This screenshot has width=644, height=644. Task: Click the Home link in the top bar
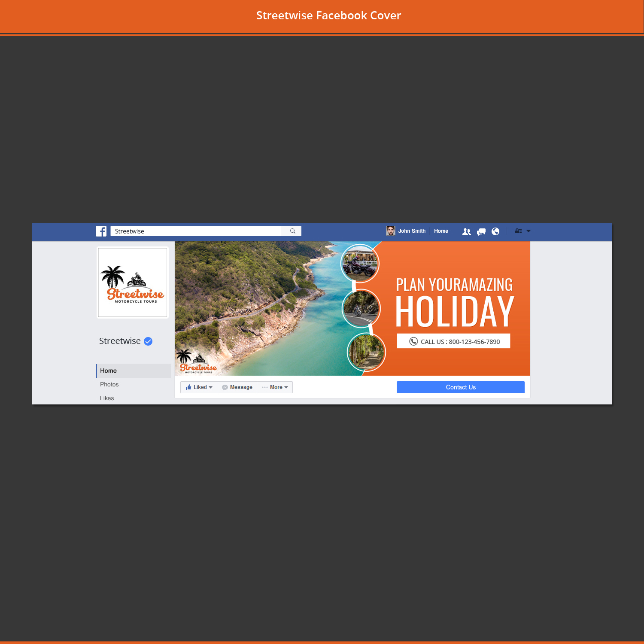[441, 231]
